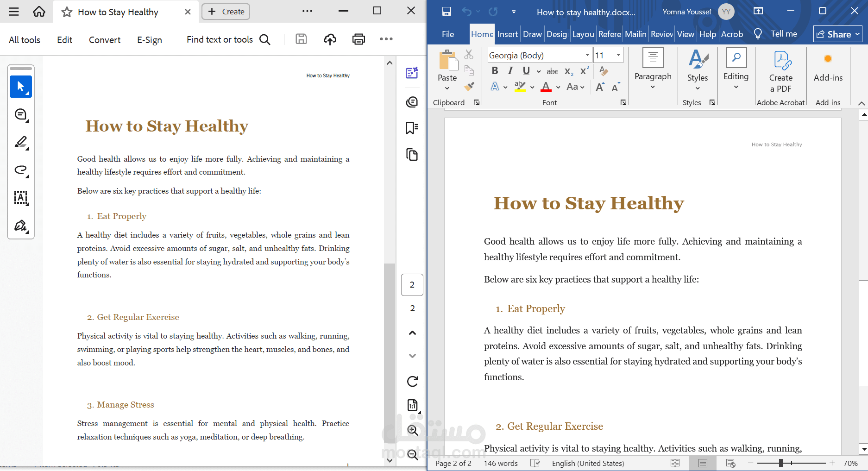Open the Change Case Aa dropdown
The height and width of the screenshot is (471, 868).
click(575, 87)
